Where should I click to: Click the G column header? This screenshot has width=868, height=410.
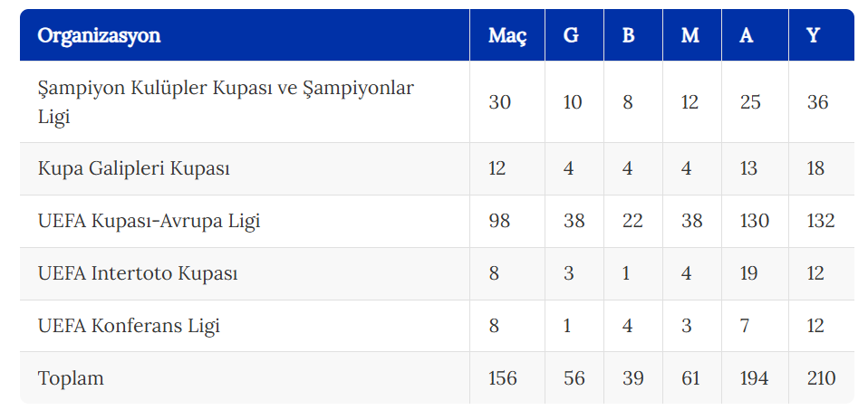(571, 35)
